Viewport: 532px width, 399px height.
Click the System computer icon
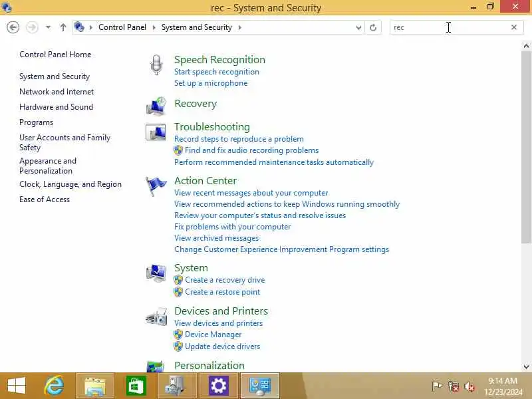coord(156,273)
